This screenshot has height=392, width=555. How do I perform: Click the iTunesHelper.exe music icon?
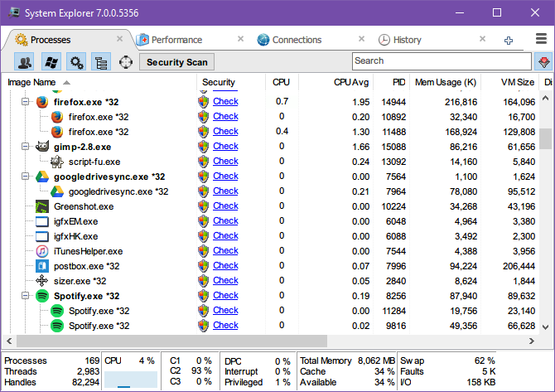(42, 251)
